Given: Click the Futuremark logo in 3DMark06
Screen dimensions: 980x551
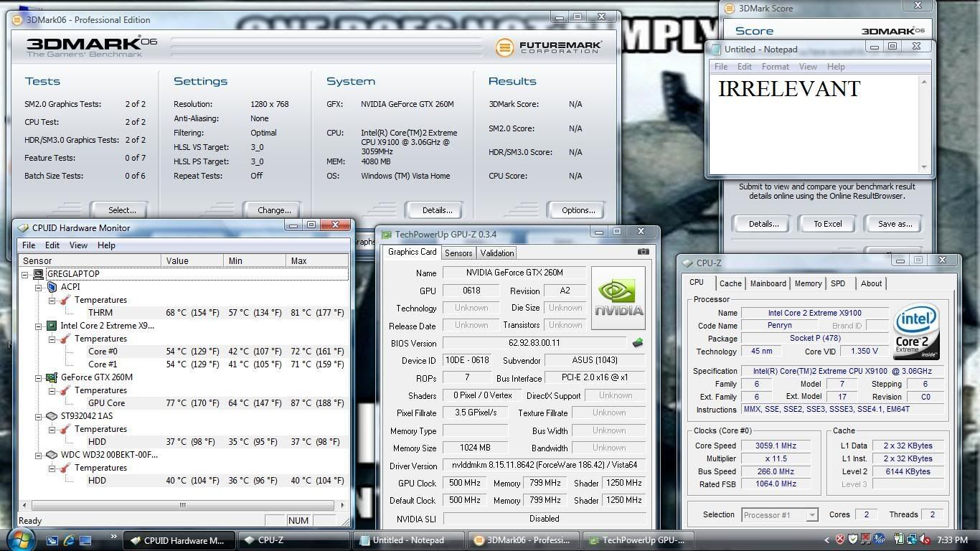Looking at the screenshot, I should pos(549,47).
